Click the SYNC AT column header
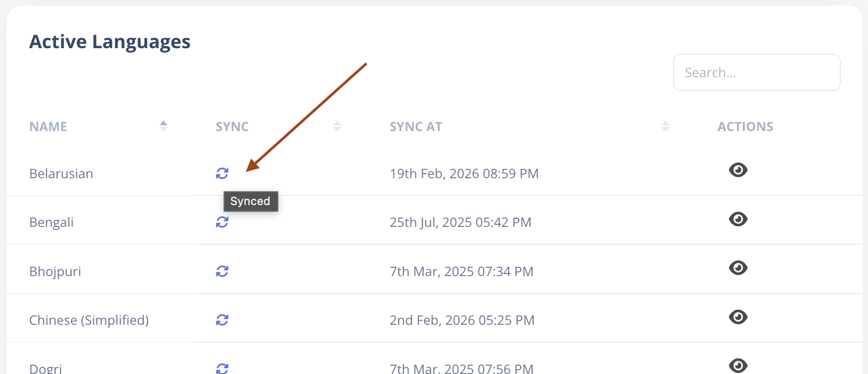Viewport: 868px width, 374px height. [416, 127]
